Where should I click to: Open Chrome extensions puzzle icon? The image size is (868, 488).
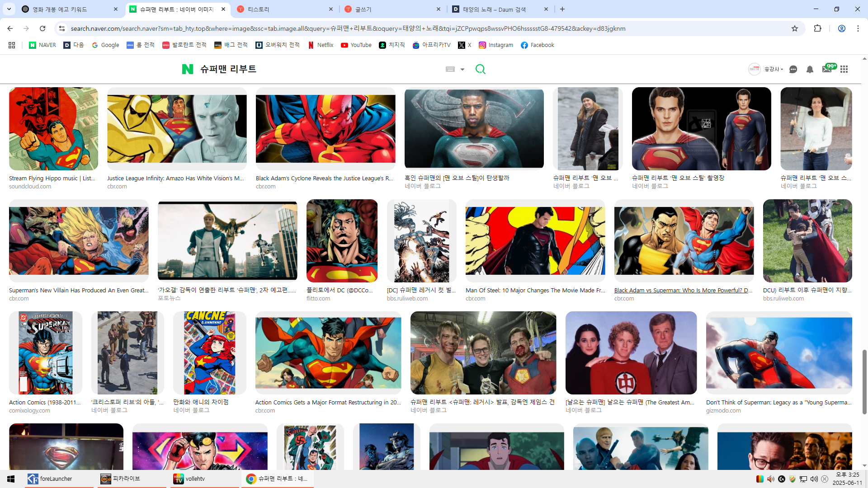click(817, 28)
